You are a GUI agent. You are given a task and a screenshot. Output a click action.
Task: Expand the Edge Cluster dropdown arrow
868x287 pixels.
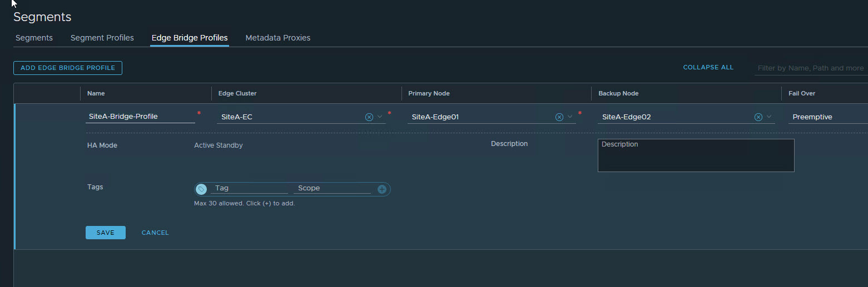click(x=380, y=117)
